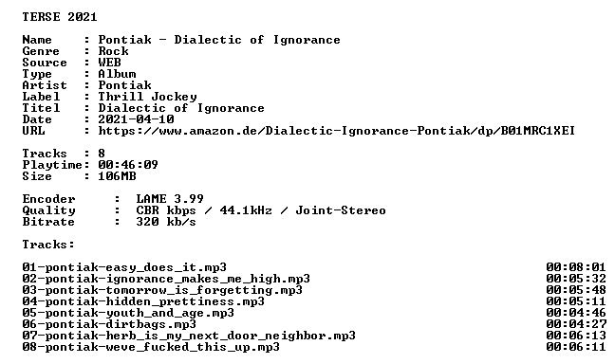Click the LAME 3.99 encoder text
Screen dimensions: 615x364
170,199
